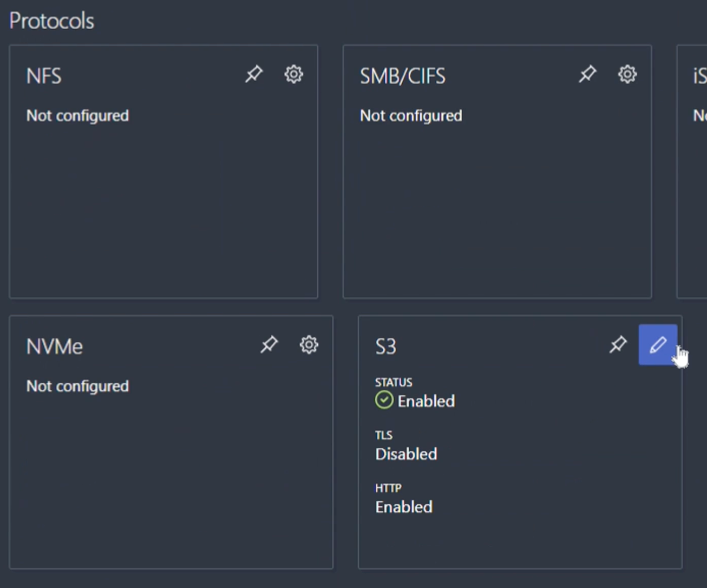Click the S3 HTTP "Enabled" value
This screenshot has width=707, height=588.
404,507
